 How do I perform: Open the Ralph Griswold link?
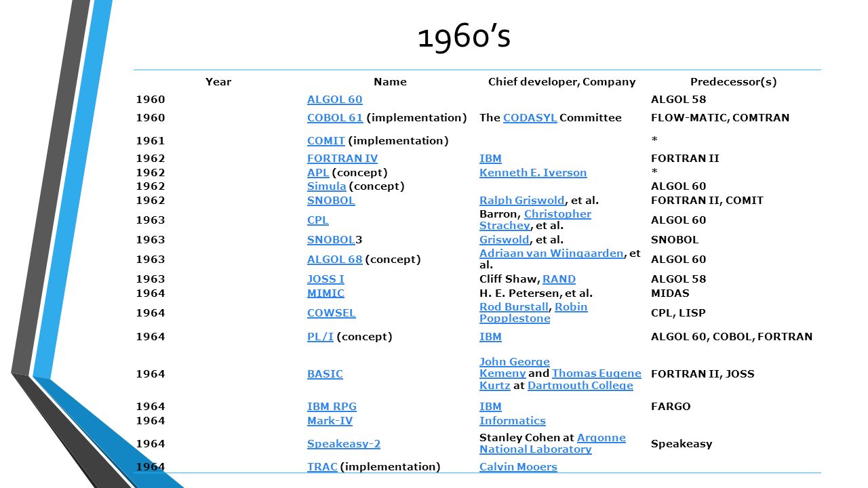pos(522,201)
